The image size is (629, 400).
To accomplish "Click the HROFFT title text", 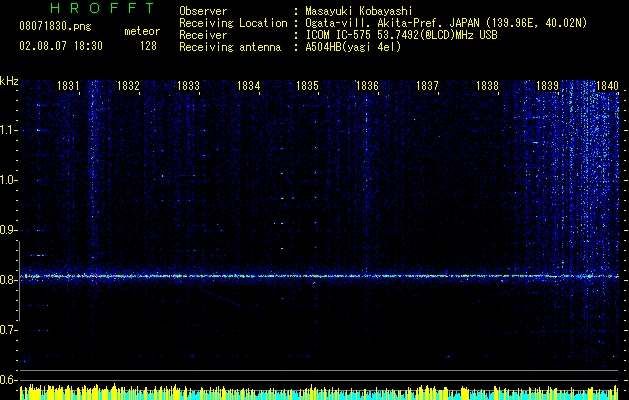I will tap(102, 8).
